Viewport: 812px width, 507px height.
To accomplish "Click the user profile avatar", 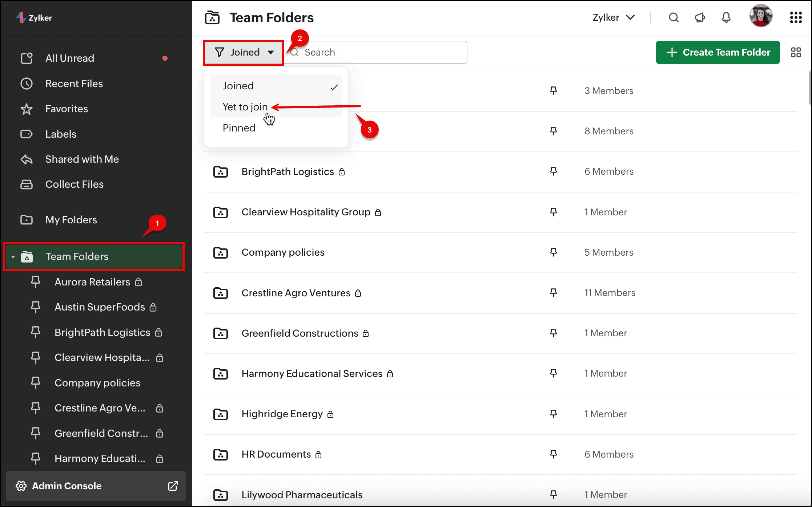I will tap(761, 16).
